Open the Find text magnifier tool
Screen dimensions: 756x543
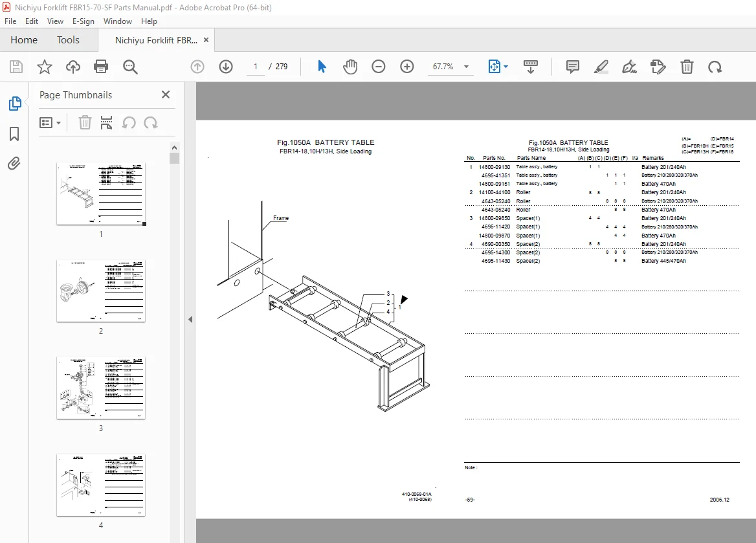click(130, 67)
